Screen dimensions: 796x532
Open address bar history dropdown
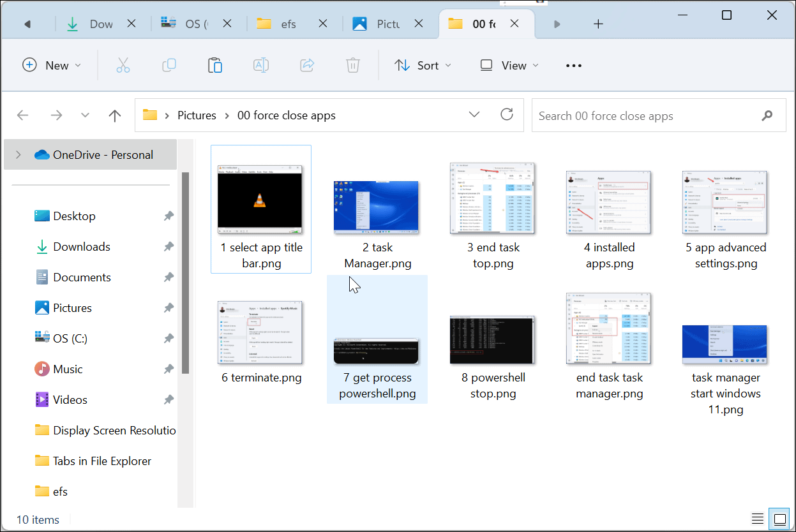(474, 115)
